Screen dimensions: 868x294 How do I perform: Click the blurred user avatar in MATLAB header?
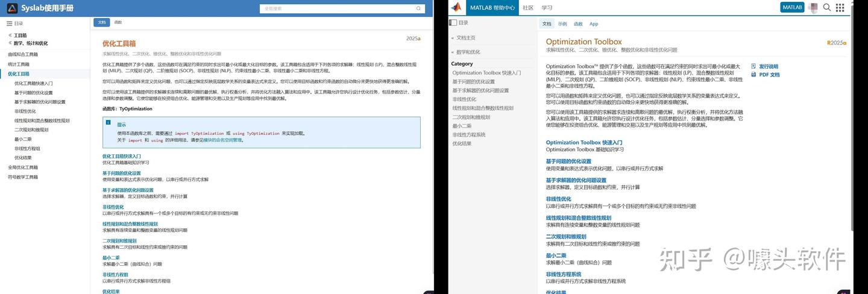[x=813, y=8]
